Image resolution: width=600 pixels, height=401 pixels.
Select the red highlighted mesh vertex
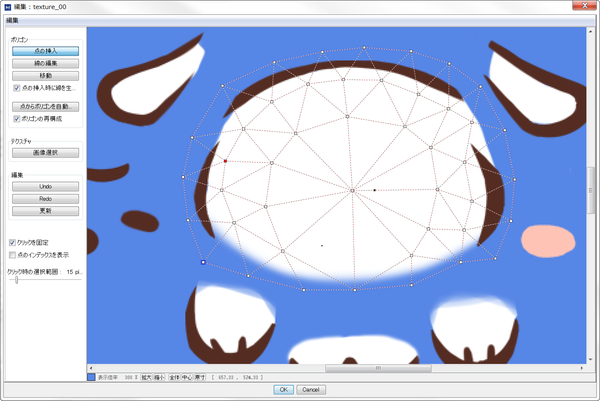tap(225, 161)
